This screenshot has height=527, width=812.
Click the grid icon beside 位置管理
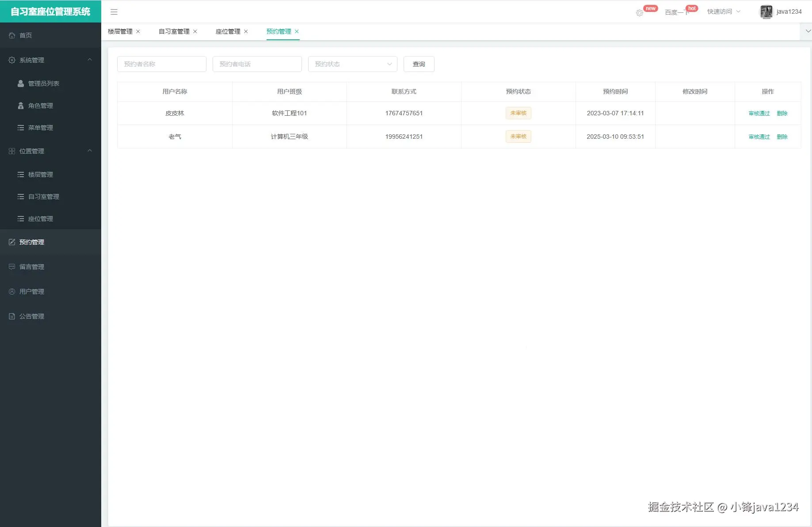(x=12, y=151)
